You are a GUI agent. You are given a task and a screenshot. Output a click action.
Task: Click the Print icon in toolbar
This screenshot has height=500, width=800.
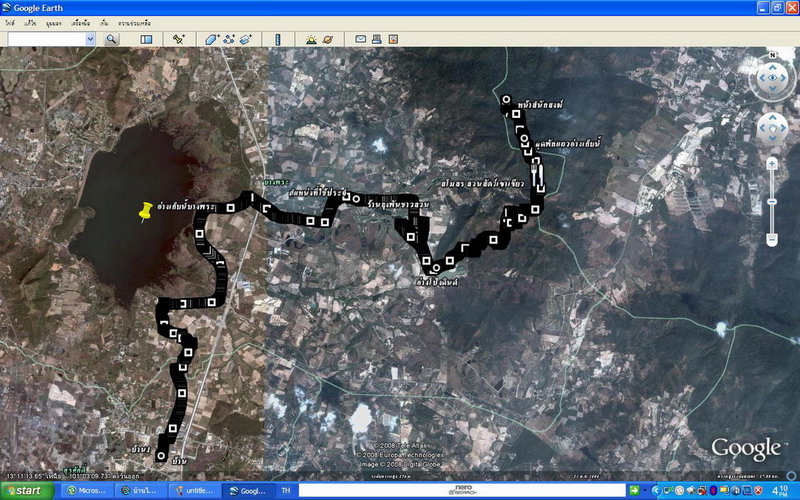click(377, 39)
